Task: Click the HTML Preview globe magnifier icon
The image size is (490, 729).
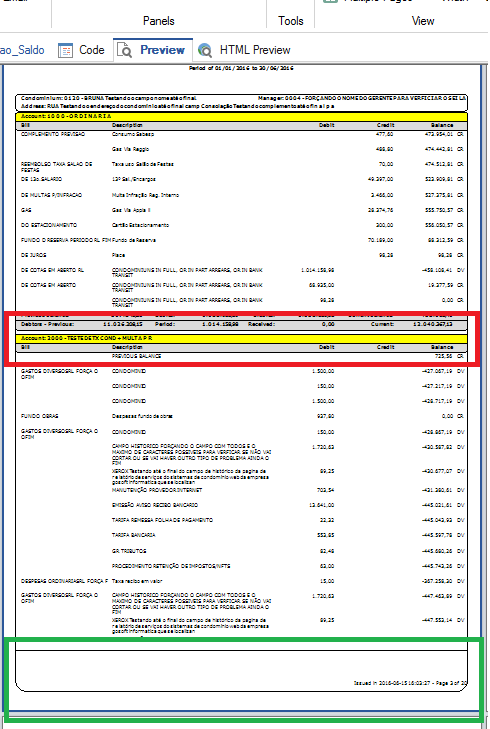Action: 205,50
